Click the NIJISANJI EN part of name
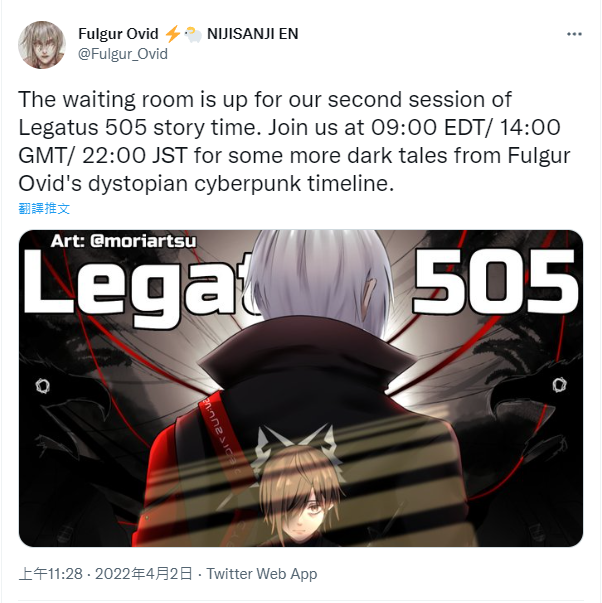 click(253, 34)
